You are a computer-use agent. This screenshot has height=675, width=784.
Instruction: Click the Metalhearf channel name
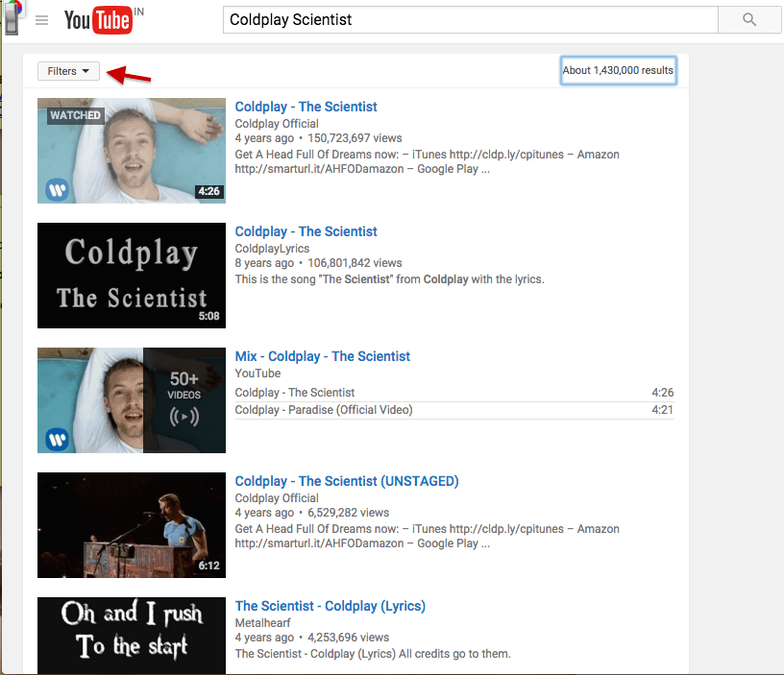pos(262,622)
